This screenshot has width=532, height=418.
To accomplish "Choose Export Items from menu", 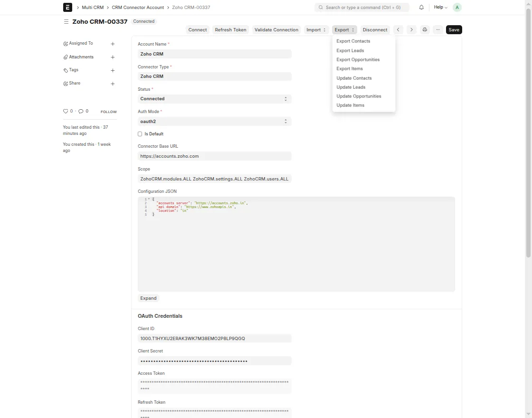I will coord(350,68).
